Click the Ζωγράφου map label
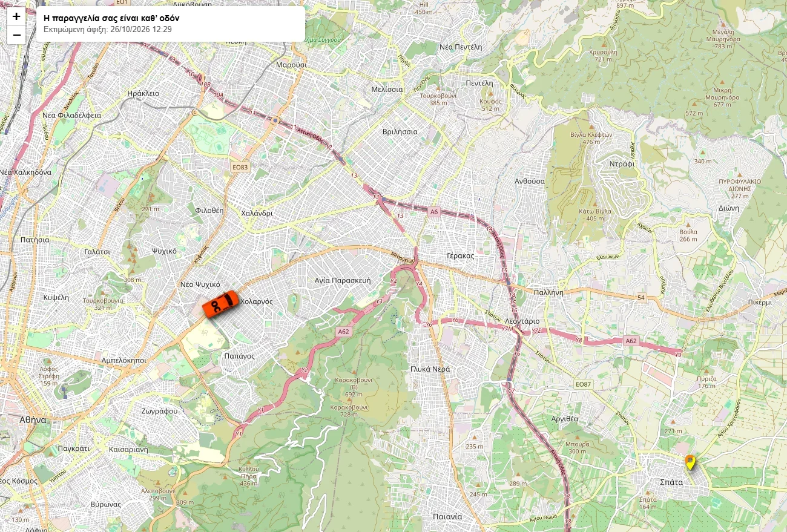The height and width of the screenshot is (532, 787). (159, 411)
